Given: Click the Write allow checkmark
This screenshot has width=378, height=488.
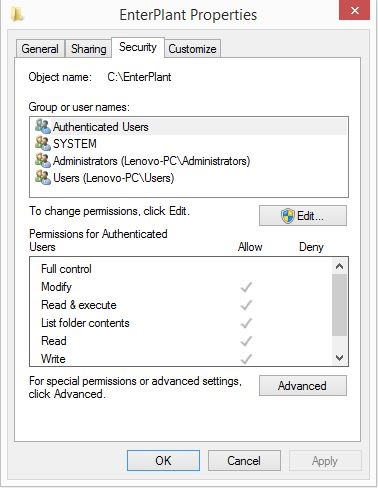Looking at the screenshot, I should click(246, 359).
